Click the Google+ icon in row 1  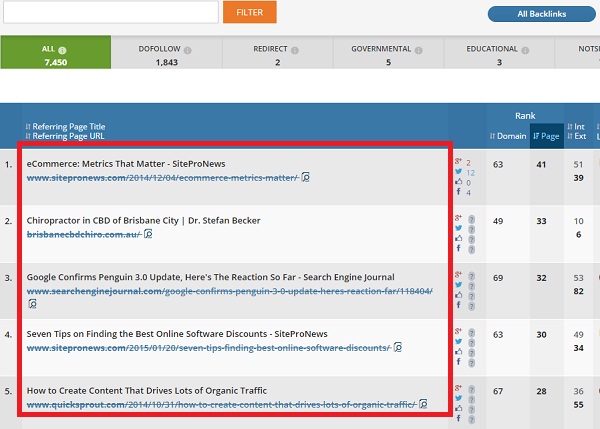458,161
